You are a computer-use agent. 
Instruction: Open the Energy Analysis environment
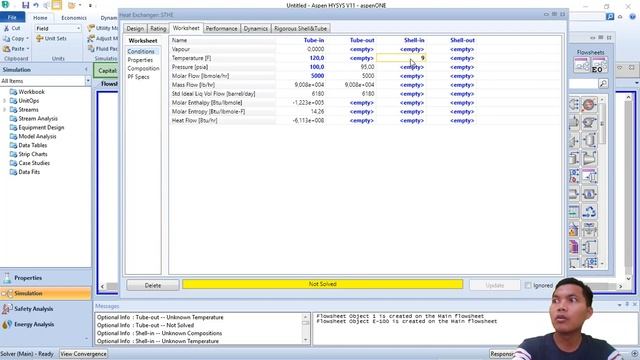click(46, 324)
